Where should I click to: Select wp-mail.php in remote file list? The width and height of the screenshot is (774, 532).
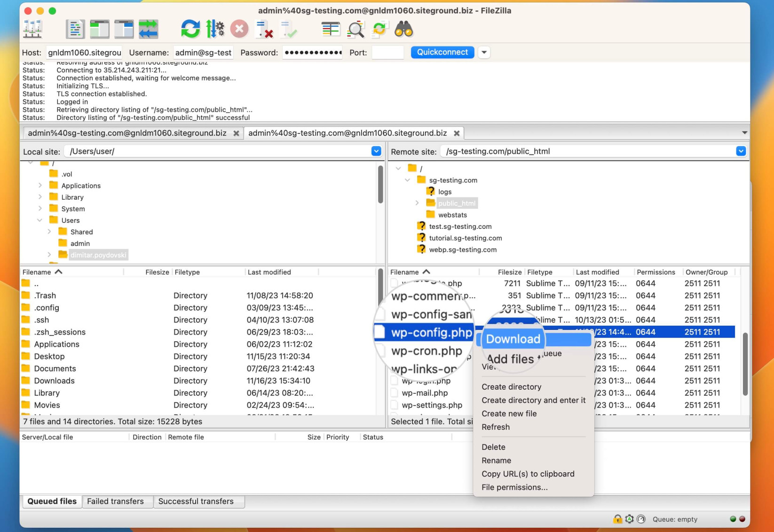click(425, 393)
